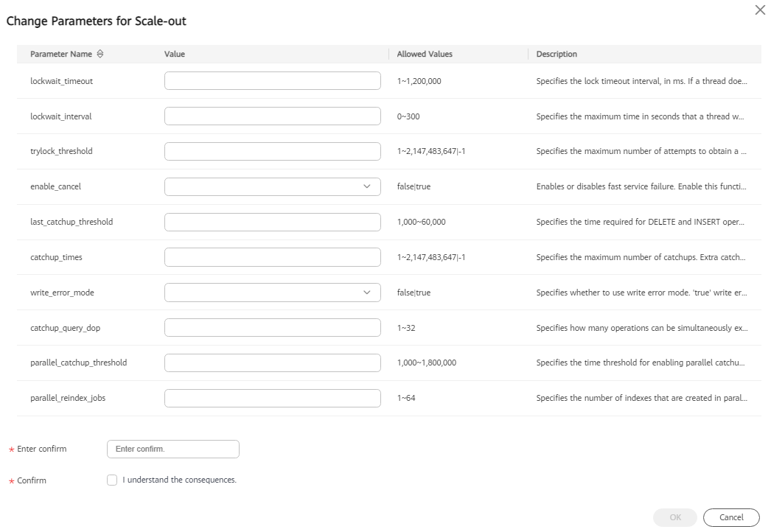The image size is (771, 532).
Task: Click the lockwait_timeout description text
Action: click(x=642, y=81)
